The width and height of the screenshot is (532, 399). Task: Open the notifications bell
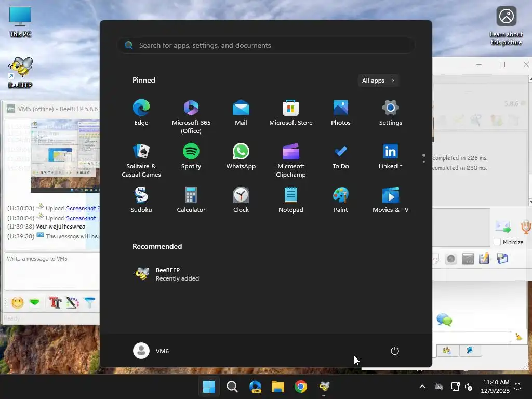coord(518,387)
